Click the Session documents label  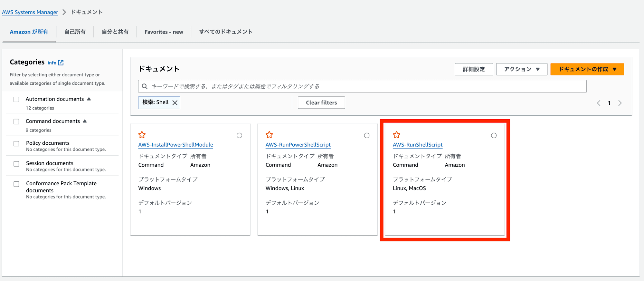(50, 163)
